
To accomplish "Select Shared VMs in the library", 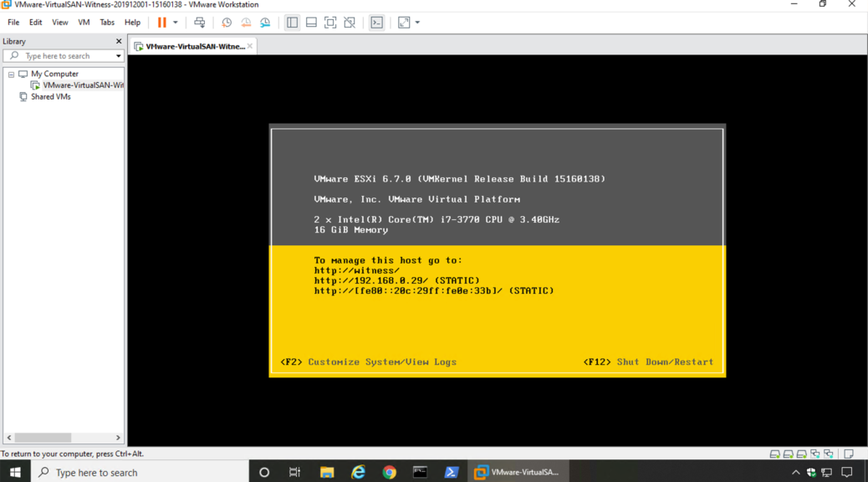I will click(50, 97).
